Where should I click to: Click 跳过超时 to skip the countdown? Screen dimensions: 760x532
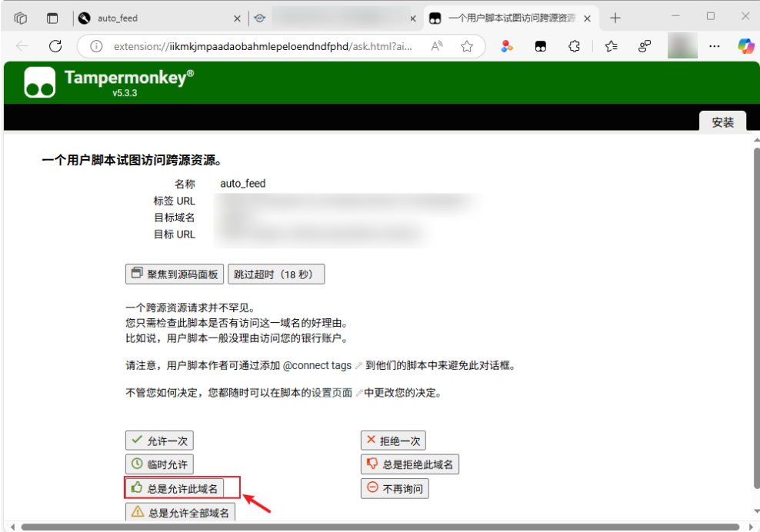[275, 274]
